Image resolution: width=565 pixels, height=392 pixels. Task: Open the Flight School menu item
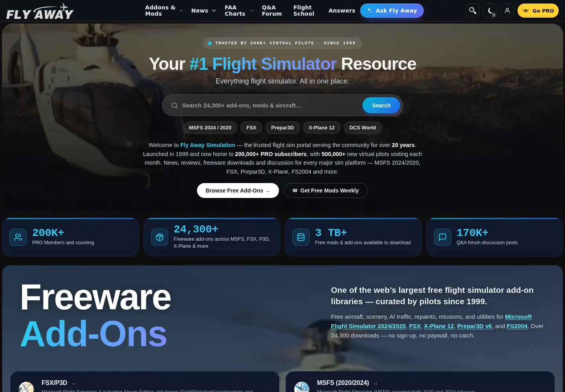click(x=304, y=11)
